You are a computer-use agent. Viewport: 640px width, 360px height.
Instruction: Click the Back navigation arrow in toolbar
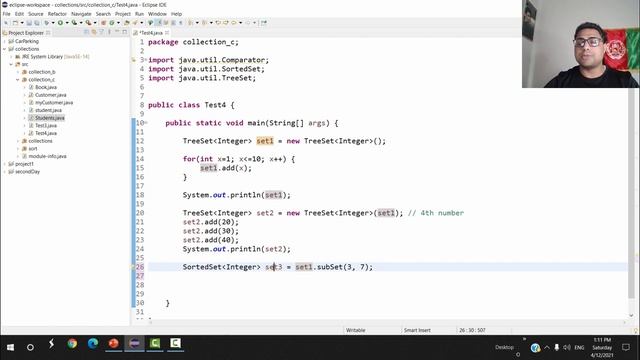pos(234,23)
